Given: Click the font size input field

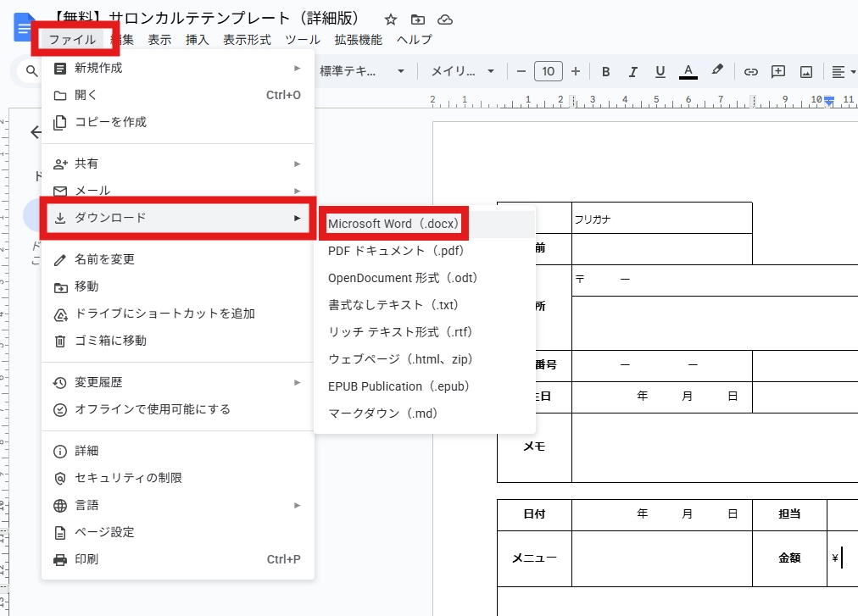Looking at the screenshot, I should tap(549, 72).
